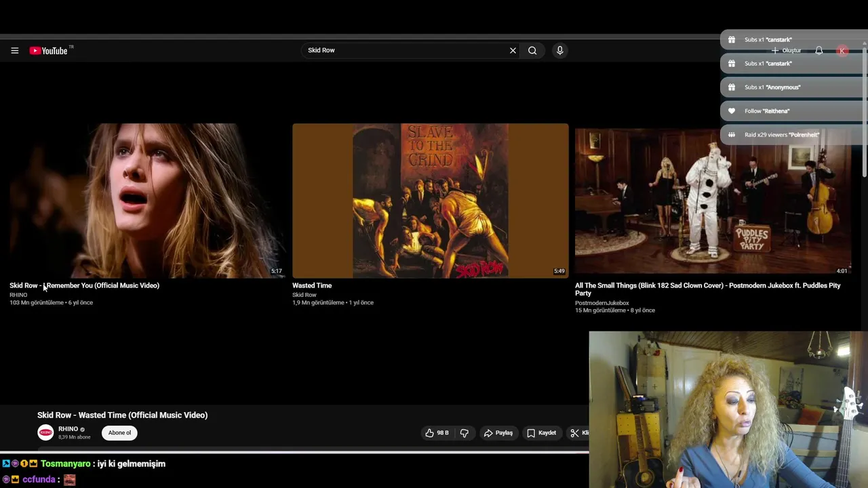
Task: Click the raid group icon on Polrenheit alert
Action: tap(731, 134)
